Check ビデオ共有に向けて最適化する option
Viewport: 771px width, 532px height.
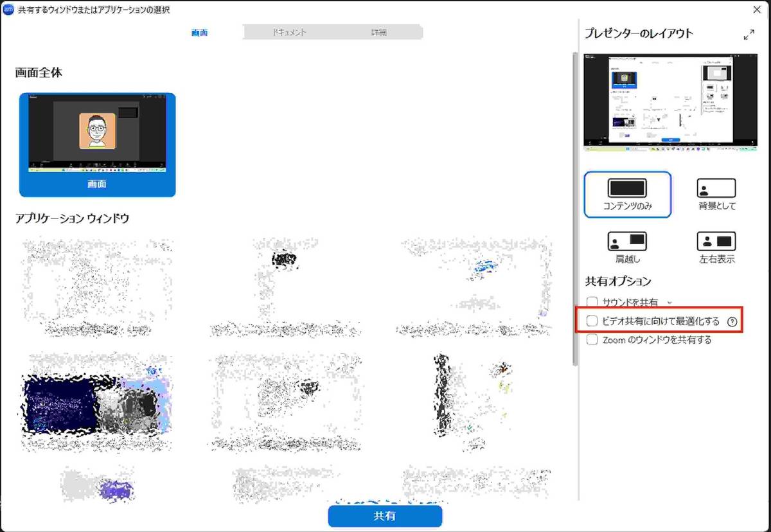[x=592, y=321]
